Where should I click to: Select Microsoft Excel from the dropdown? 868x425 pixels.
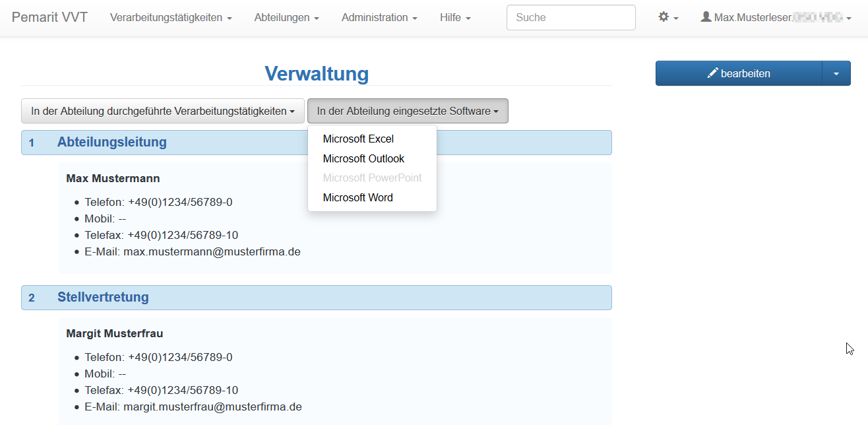(358, 139)
